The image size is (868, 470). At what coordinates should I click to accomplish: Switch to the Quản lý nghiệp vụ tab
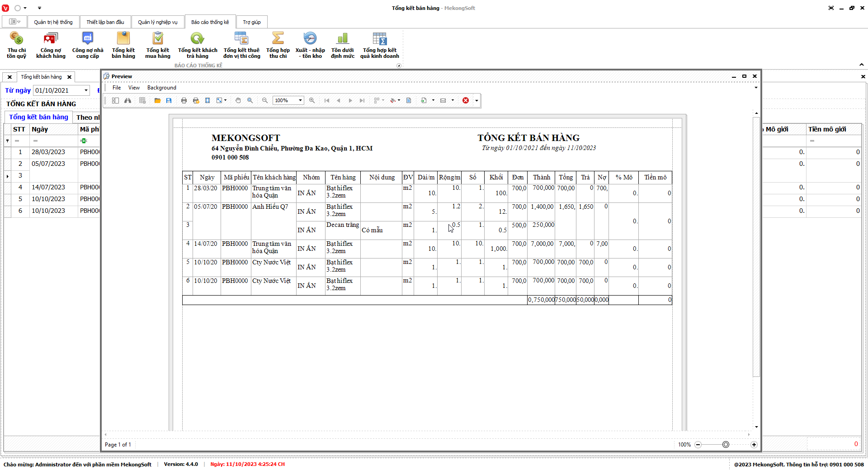click(x=158, y=22)
